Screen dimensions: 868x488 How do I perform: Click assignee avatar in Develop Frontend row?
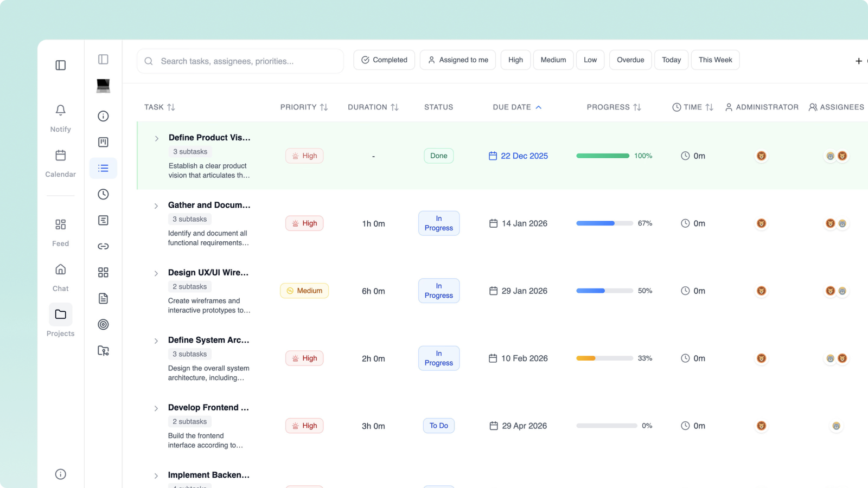coord(836,426)
